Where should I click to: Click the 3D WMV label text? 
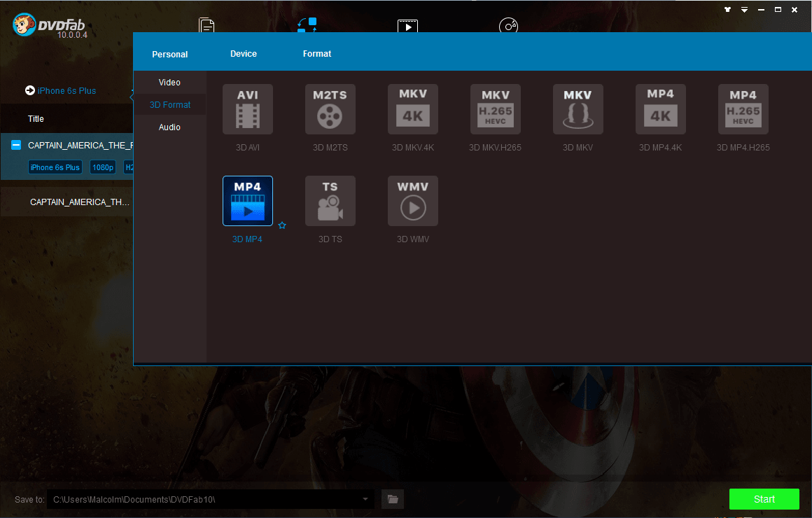[x=413, y=239]
